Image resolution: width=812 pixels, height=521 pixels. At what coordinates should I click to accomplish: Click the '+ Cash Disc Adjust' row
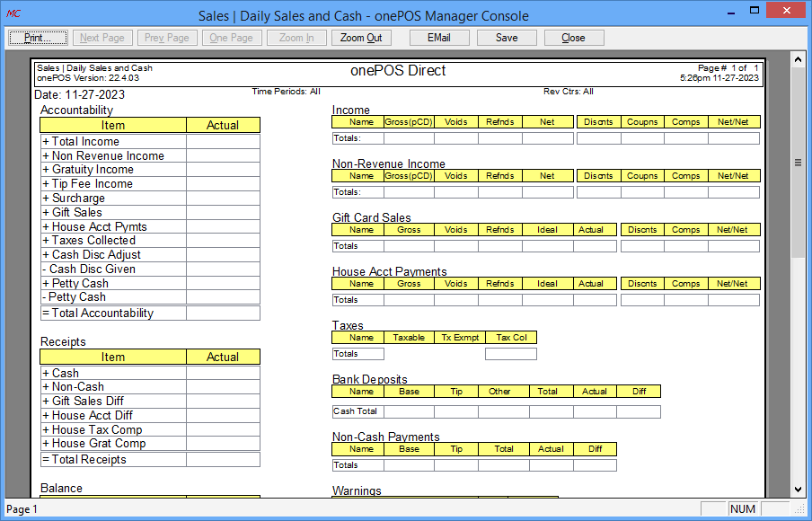coord(150,255)
